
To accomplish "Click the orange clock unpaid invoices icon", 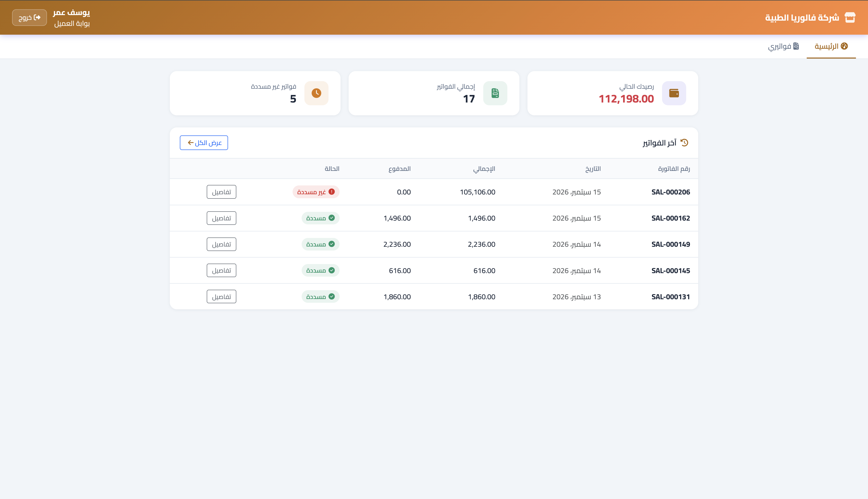I will click(x=316, y=93).
